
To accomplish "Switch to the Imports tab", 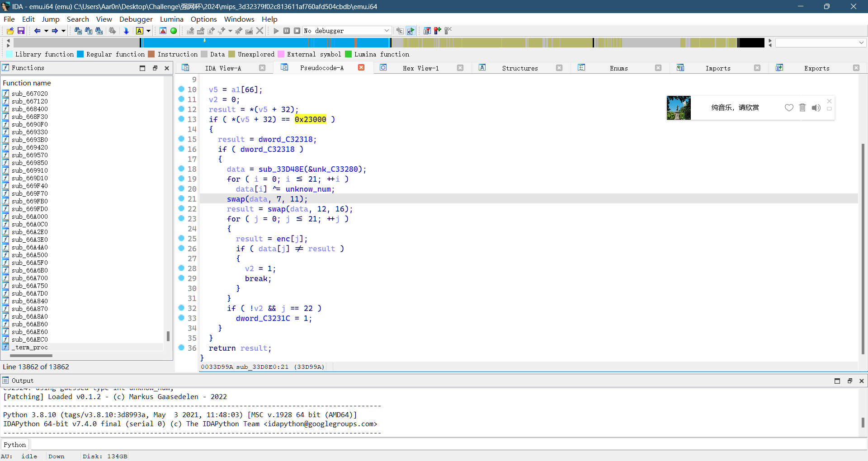I will (x=718, y=68).
